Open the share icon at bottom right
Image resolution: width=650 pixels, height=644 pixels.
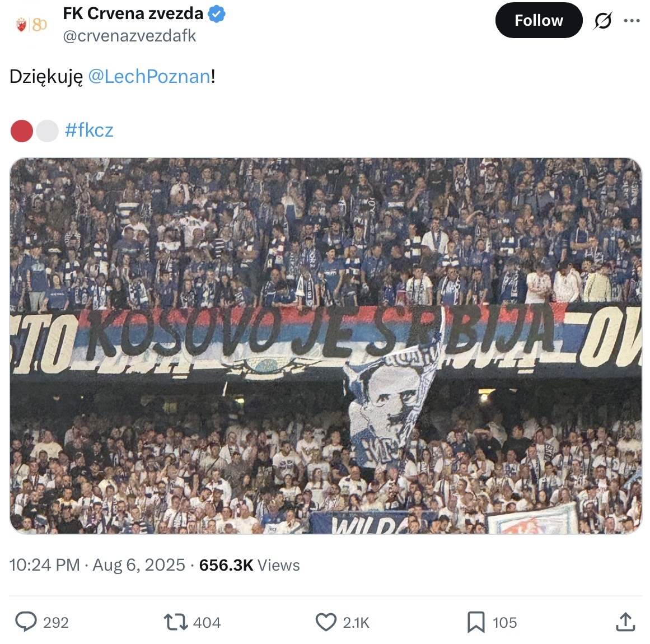pyautogui.click(x=625, y=622)
